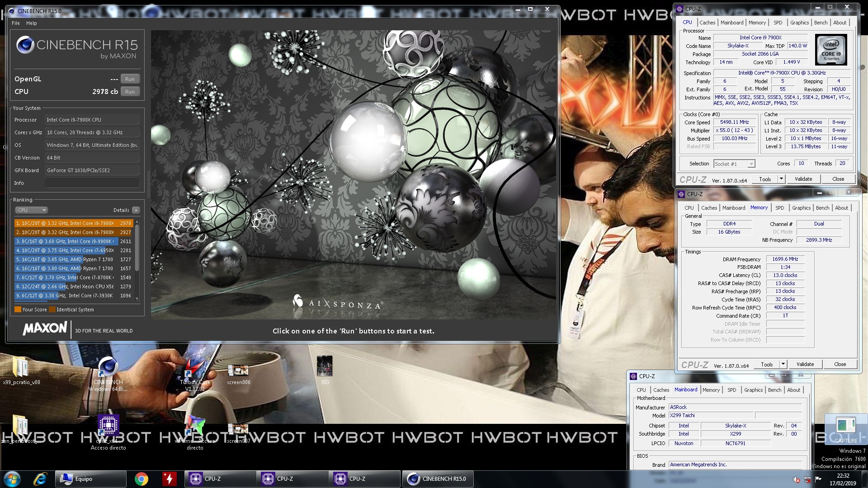
Task: Open About tab in the Mainboard CPU-Z window
Action: coord(793,390)
